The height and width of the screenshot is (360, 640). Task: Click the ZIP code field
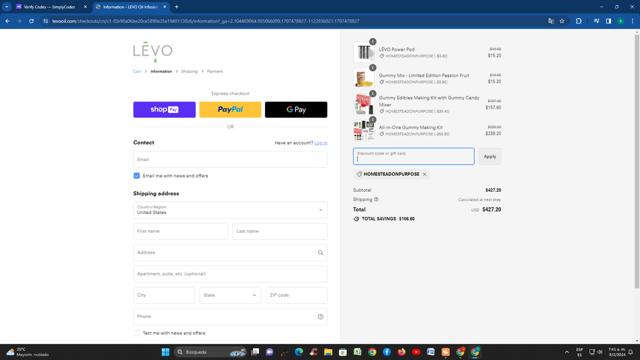point(296,295)
